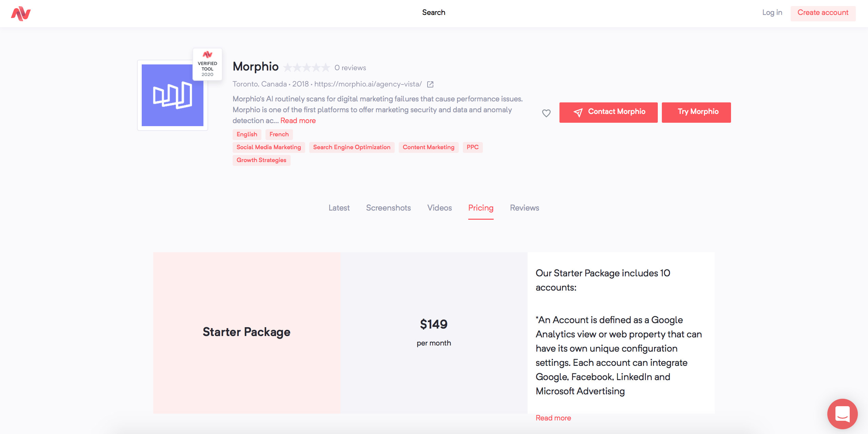Open the chat widget bubble
868x434 pixels.
pos(842,414)
